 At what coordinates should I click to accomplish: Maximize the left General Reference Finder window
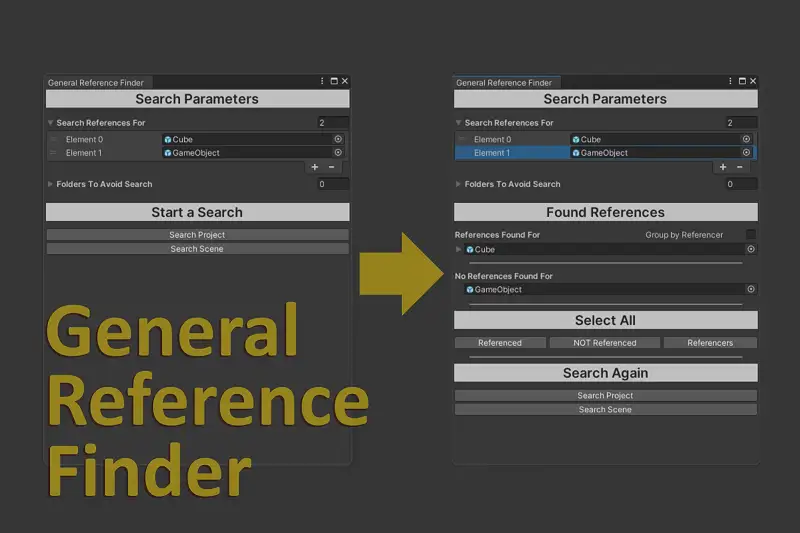pyautogui.click(x=334, y=81)
